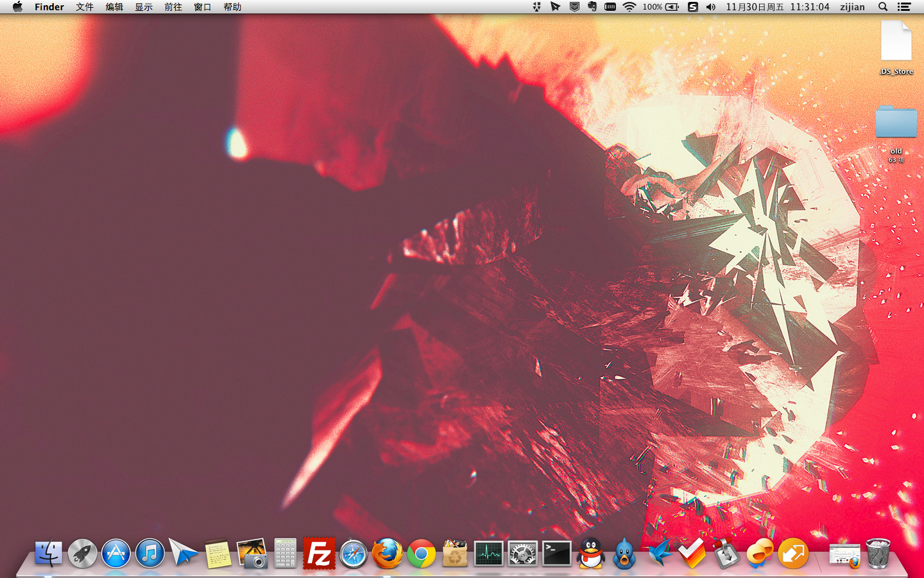Open Launchpad rocket icon in Dock
The width and height of the screenshot is (924, 578).
click(x=82, y=553)
